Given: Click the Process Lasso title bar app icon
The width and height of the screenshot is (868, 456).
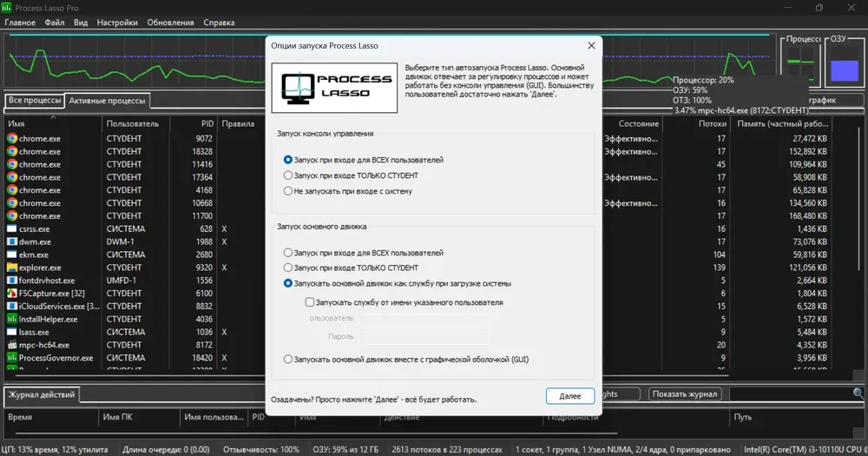Looking at the screenshot, I should click(6, 7).
